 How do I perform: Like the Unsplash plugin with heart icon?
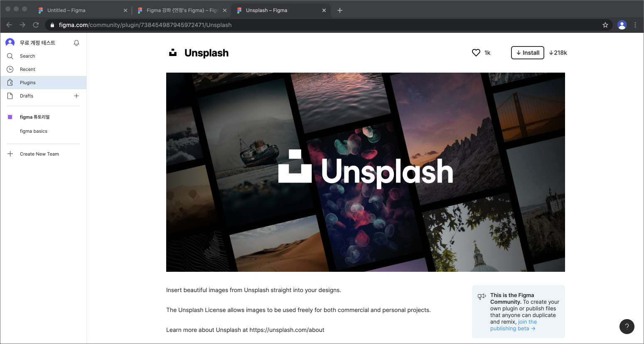476,53
